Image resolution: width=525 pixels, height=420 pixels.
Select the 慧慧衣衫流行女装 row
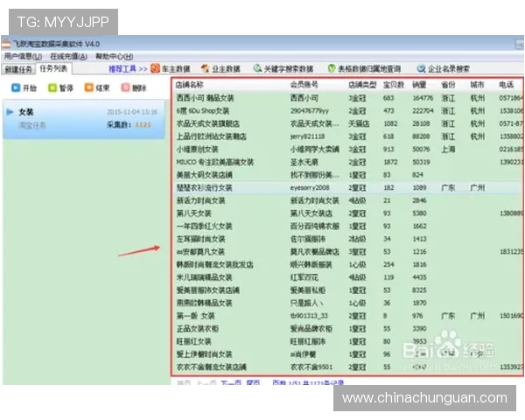pyautogui.click(x=347, y=187)
